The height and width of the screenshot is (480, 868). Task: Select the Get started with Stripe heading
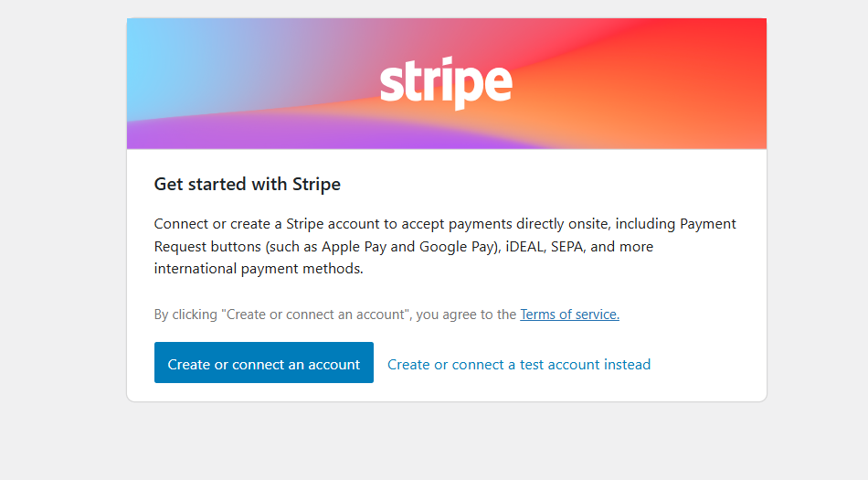pyautogui.click(x=247, y=184)
